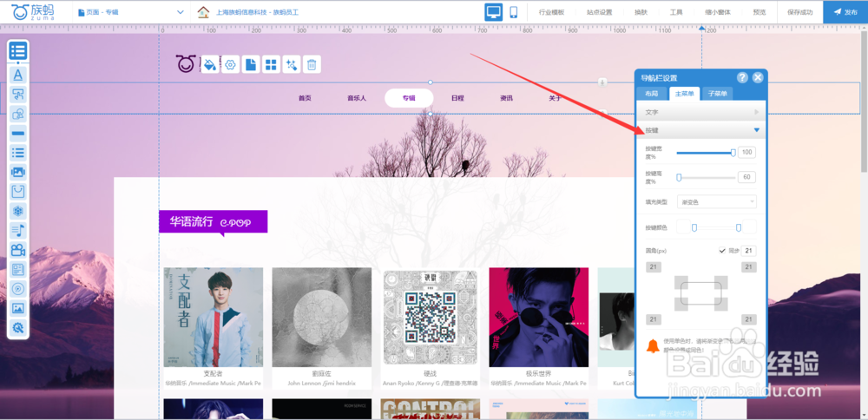The width and height of the screenshot is (868, 420).
Task: Open the page selector dropdown 页面 - 专辑
Action: (131, 12)
